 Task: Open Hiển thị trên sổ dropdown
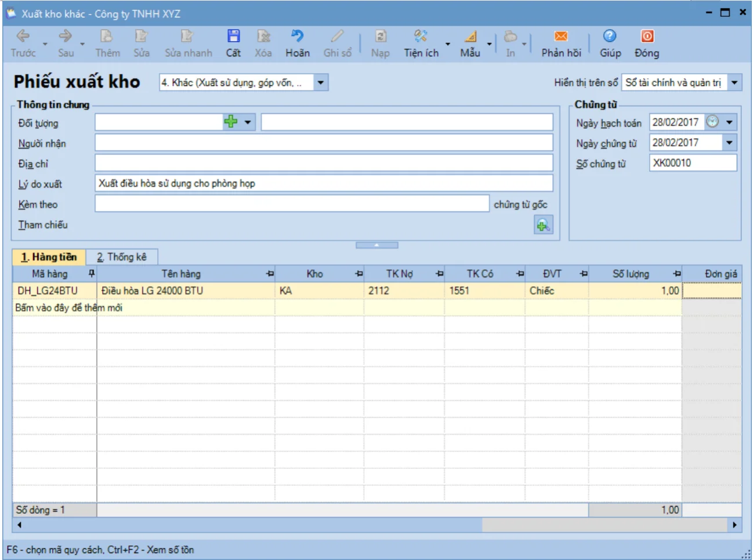[x=734, y=82]
